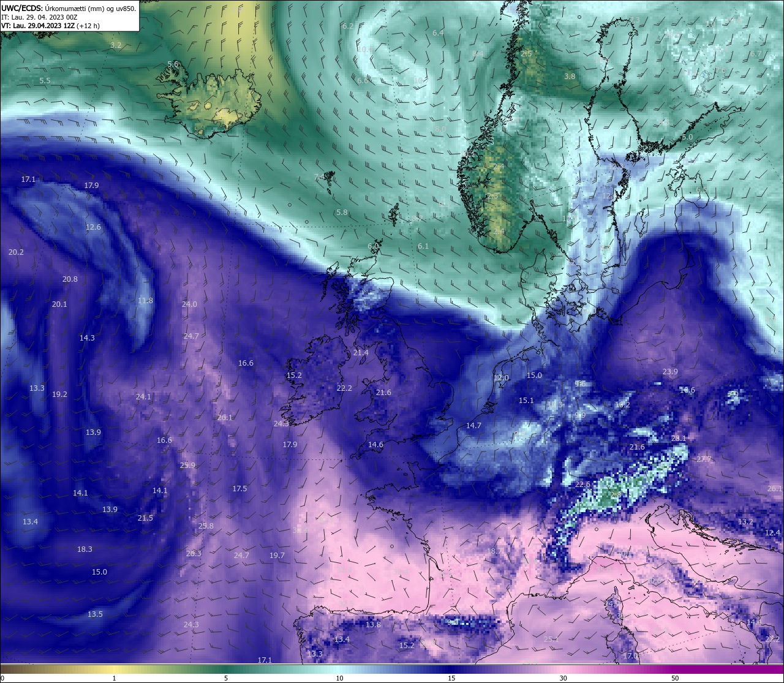Click the 3.2 value near top left

116,45
